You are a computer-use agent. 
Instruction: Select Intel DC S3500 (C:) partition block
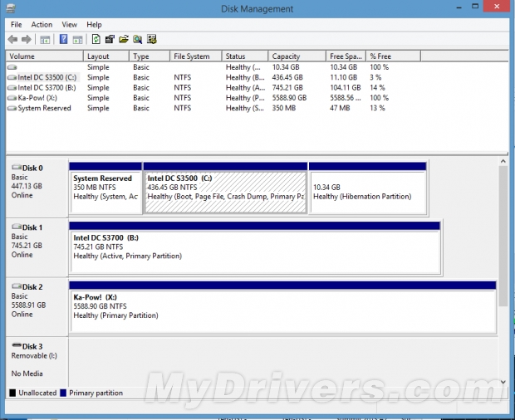point(226,188)
